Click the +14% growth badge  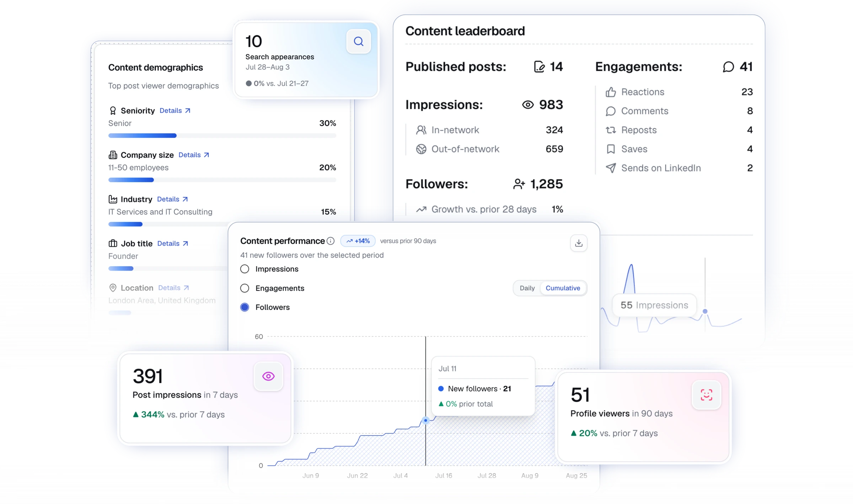coord(358,241)
